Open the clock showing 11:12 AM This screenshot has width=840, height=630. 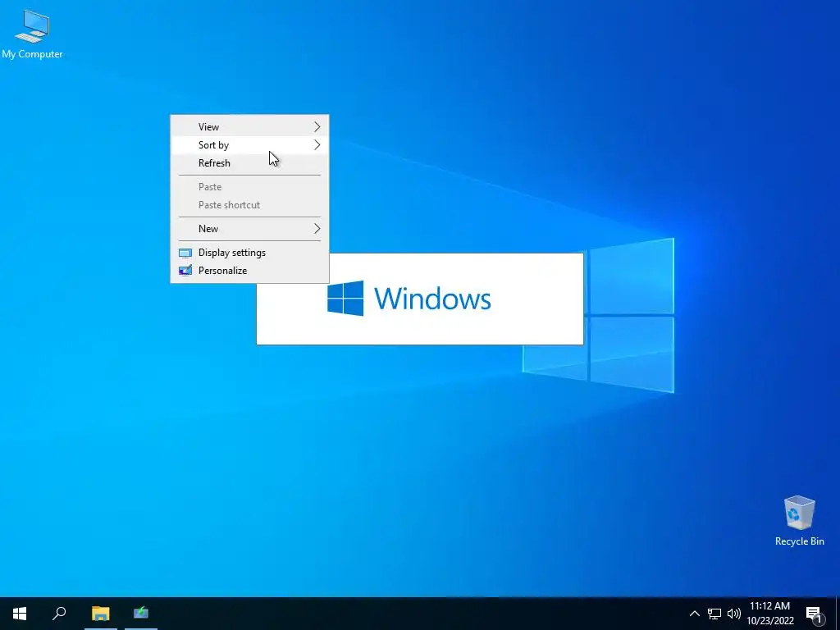(769, 606)
